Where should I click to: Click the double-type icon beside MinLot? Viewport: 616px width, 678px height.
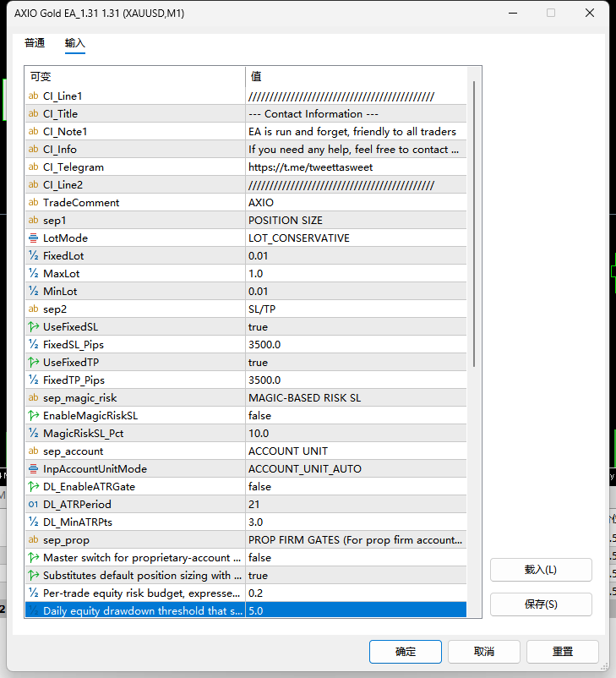[33, 291]
